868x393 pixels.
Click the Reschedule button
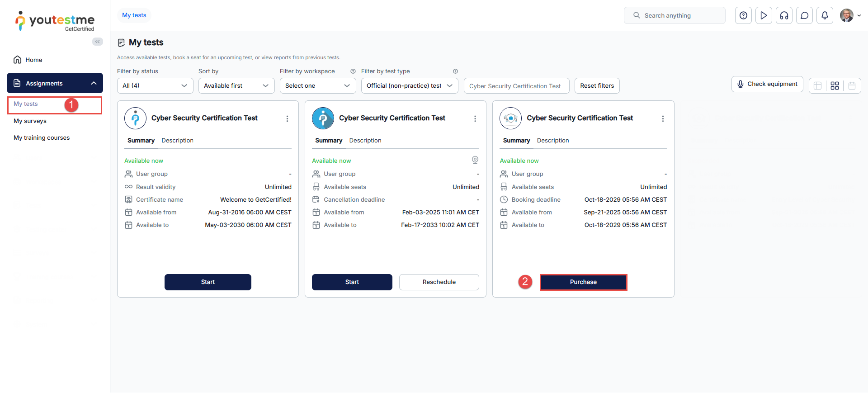(x=439, y=282)
